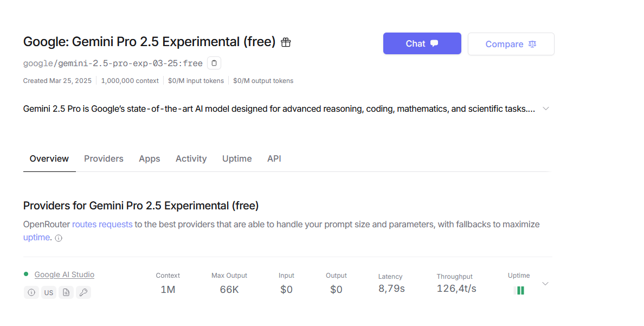Click the Created Mar 25, 2025 text
Screen dimensions: 644x326
57,81
